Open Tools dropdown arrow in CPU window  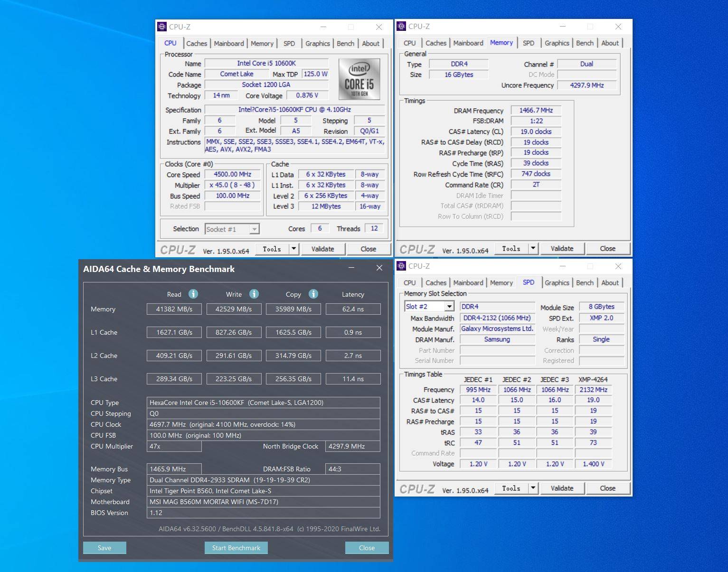[x=293, y=249]
